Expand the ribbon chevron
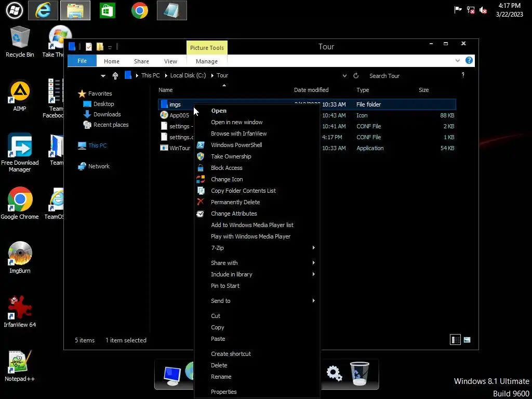Viewport: 532px width, 399px height. [x=457, y=61]
